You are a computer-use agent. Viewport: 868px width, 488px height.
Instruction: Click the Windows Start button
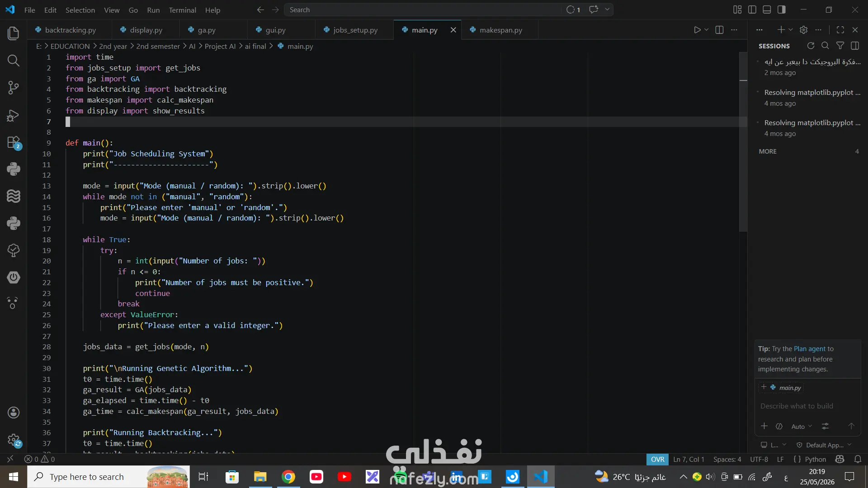click(14, 477)
